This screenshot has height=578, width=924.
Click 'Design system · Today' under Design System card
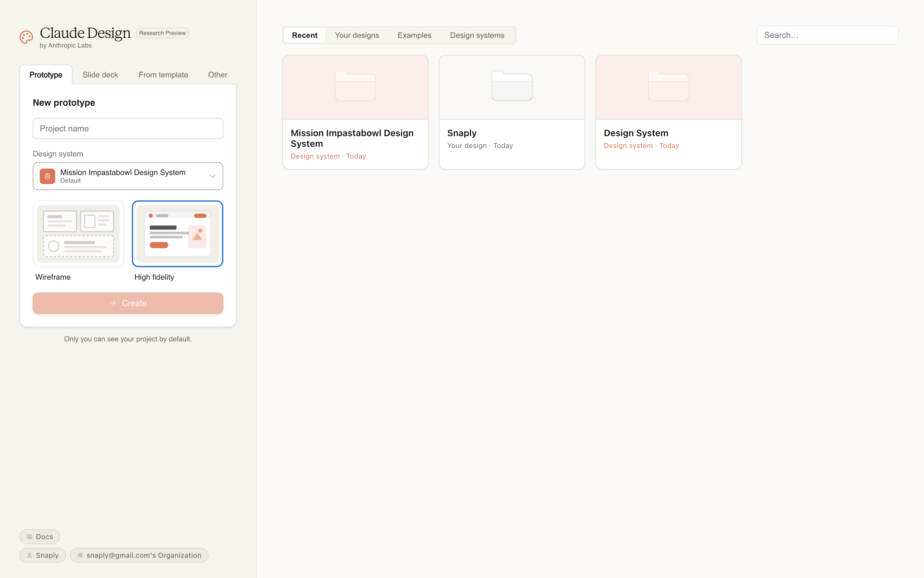click(x=641, y=146)
